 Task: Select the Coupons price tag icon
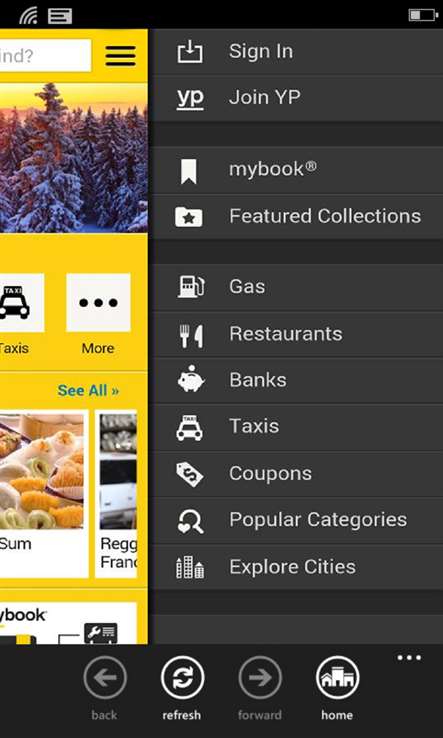[x=190, y=474]
